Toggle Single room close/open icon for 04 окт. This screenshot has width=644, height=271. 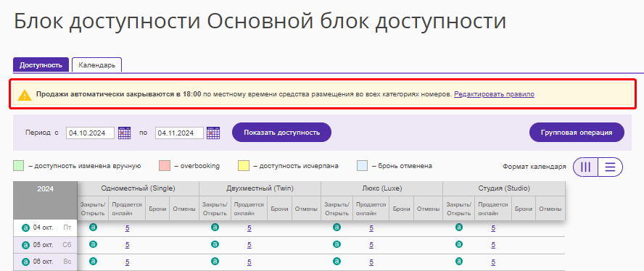94,227
